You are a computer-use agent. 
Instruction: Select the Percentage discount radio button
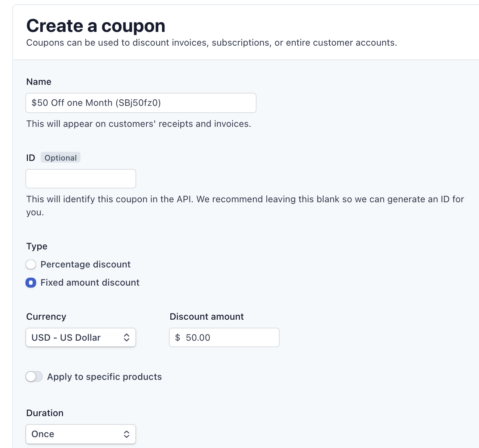point(31,265)
